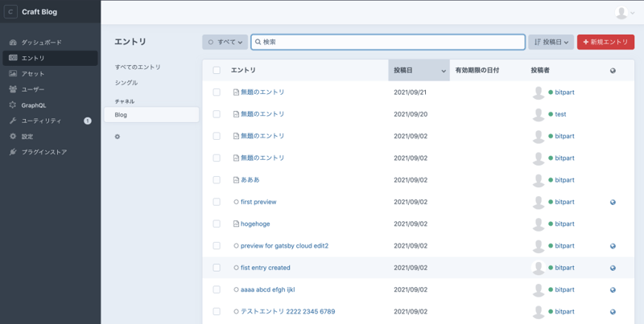Screen dimensions: 644x324
Task: Open the preview for gatsby cloud edit2 entry
Action: tap(284, 246)
